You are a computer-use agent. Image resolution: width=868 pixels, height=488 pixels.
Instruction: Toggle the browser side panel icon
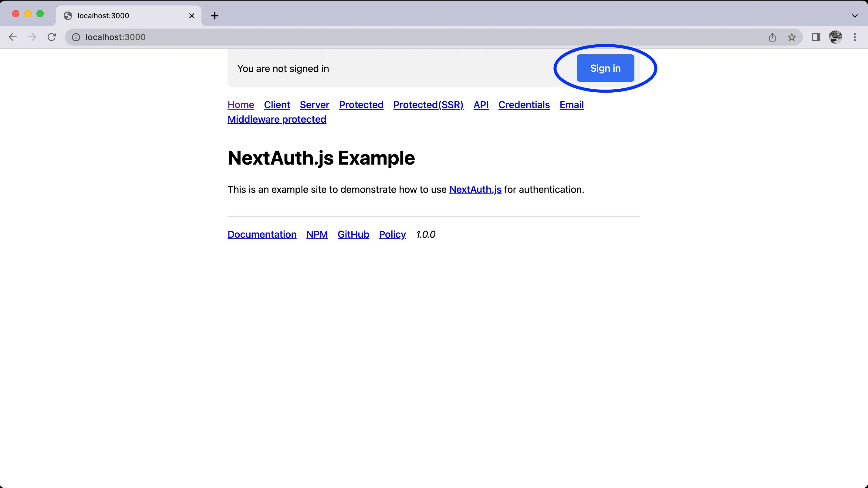tap(816, 37)
